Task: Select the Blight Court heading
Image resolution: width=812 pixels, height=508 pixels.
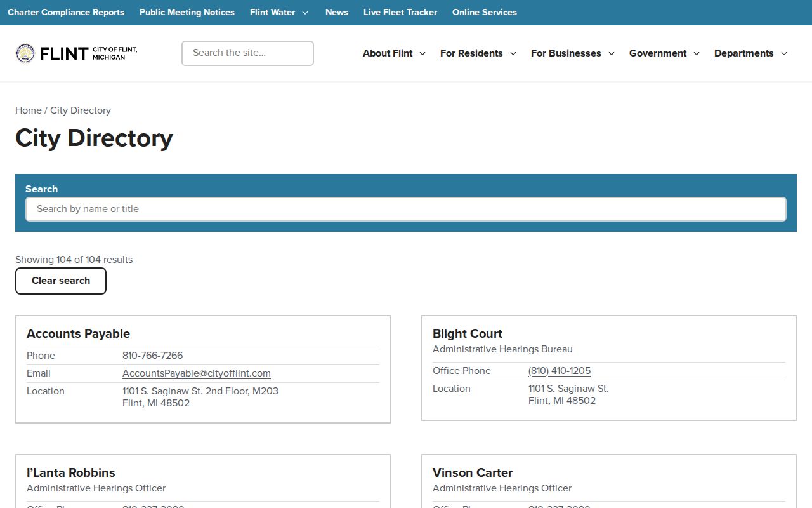Action: [x=468, y=334]
